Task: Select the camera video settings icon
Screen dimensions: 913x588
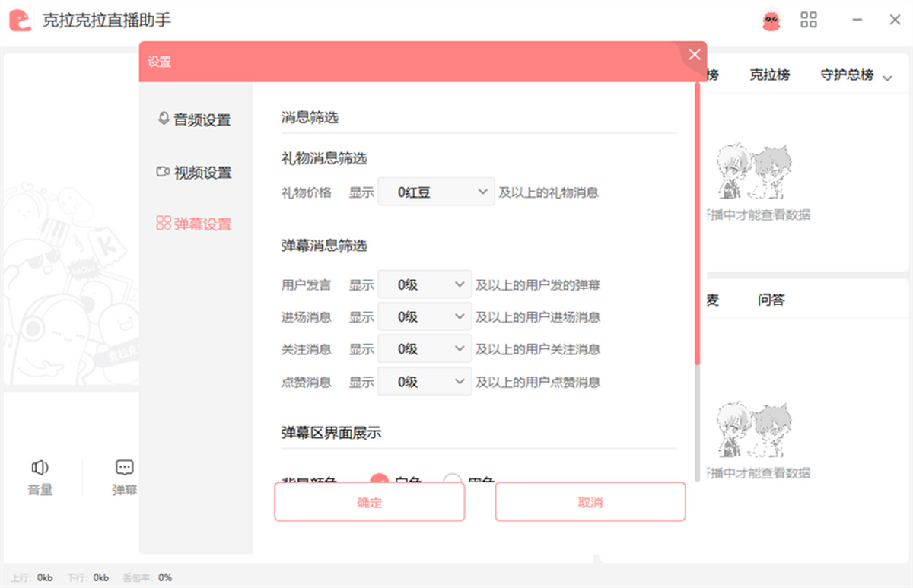Action: pos(163,172)
